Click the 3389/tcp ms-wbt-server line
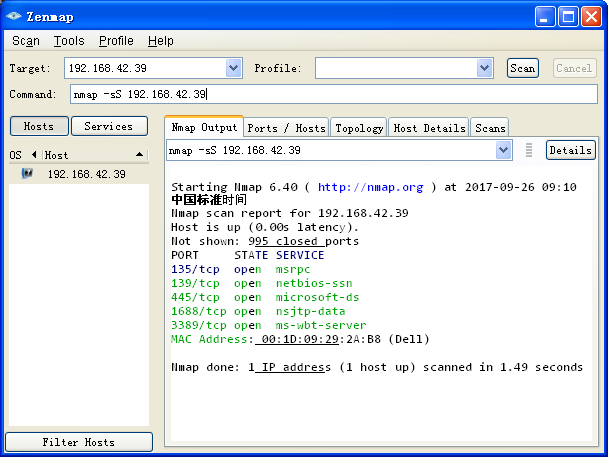The height and width of the screenshot is (457, 608). (x=268, y=325)
